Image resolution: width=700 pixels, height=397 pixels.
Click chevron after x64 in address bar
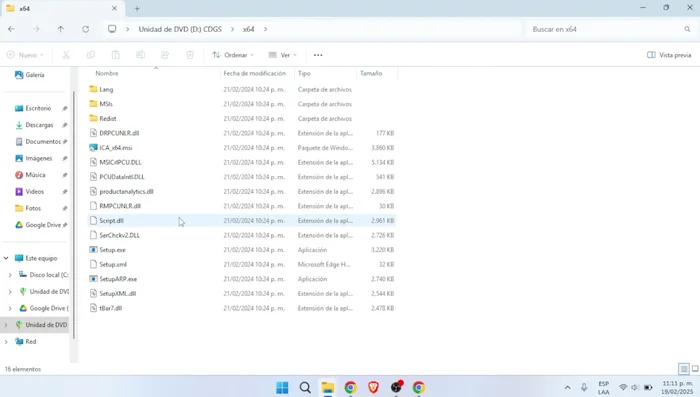coord(266,29)
